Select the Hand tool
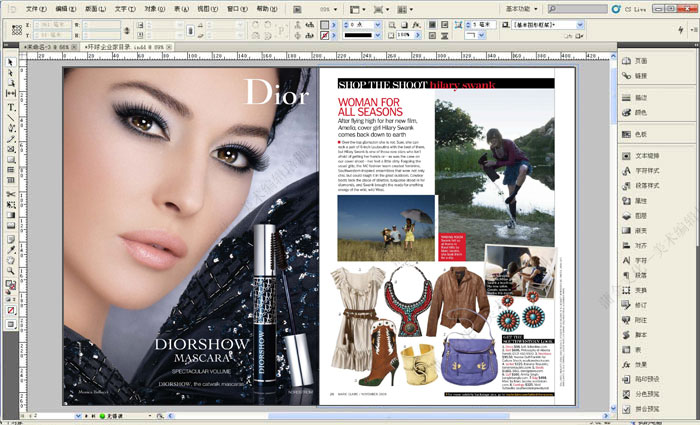 [11, 260]
